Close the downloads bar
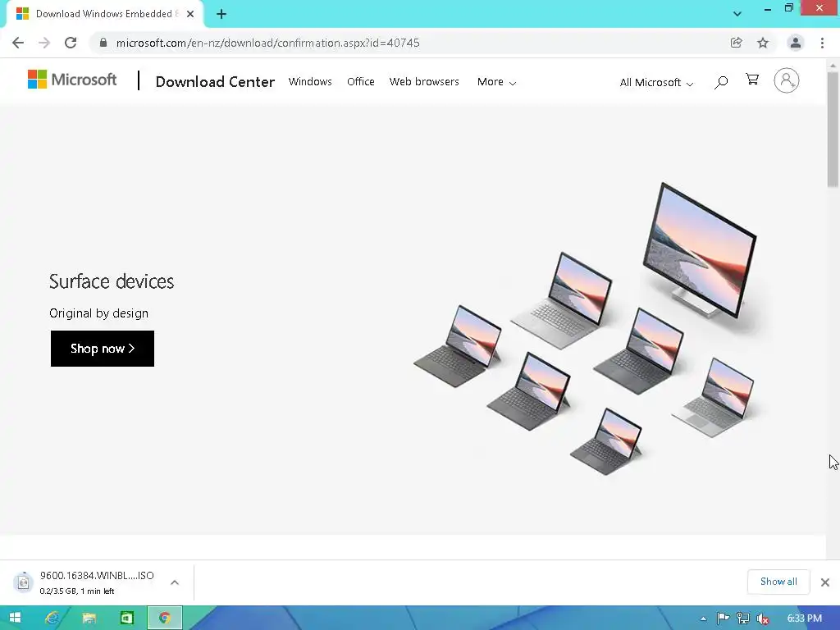The image size is (840, 630). tap(825, 582)
